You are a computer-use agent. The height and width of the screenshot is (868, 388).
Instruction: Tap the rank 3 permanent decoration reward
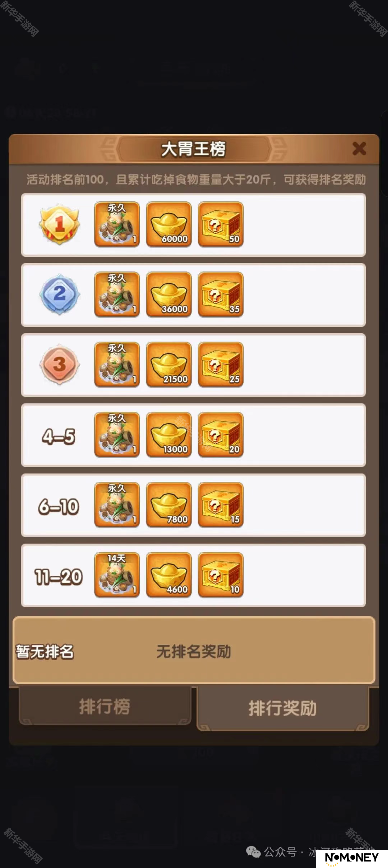117,365
